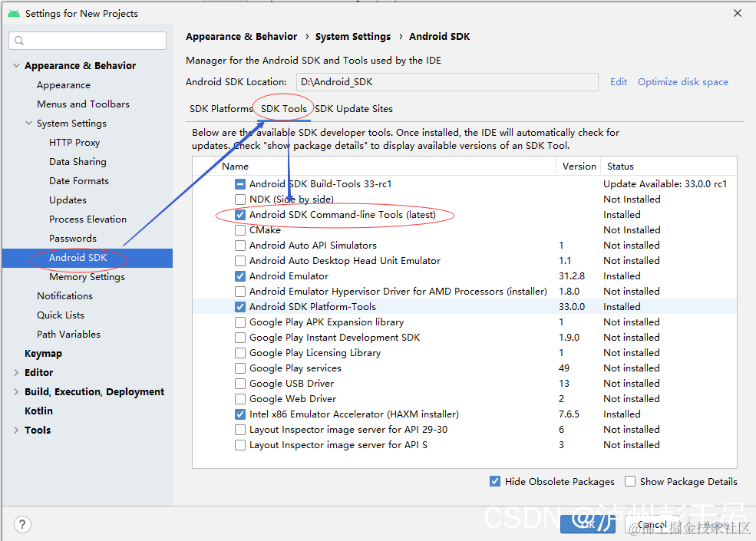
Task: Click Edit link for SDK location
Action: [x=619, y=82]
